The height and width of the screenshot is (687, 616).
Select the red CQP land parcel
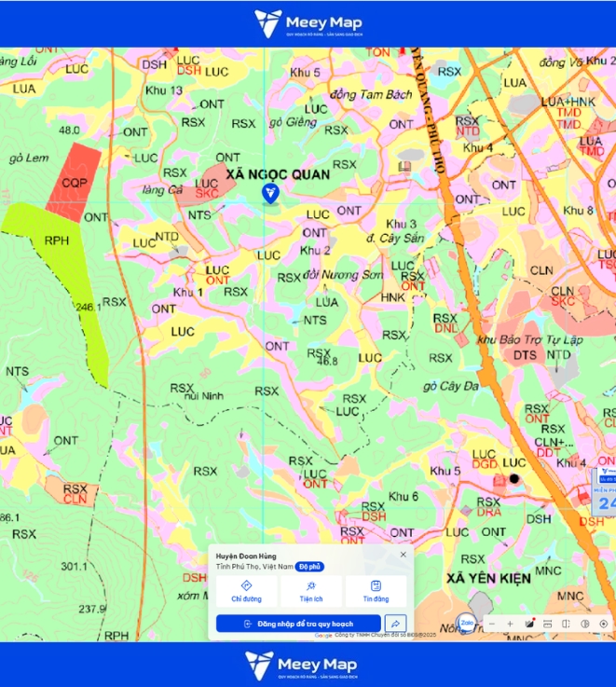click(74, 183)
